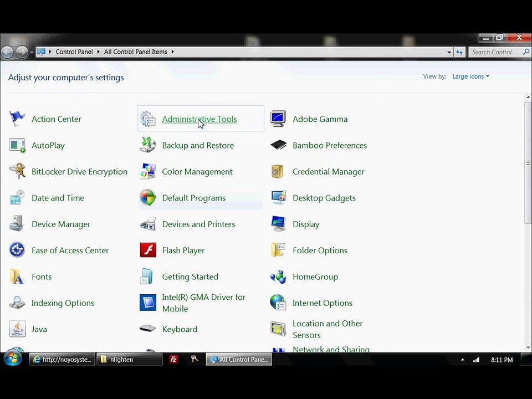532x399 pixels.
Task: Click the scrollbar up arrow
Action: [x=528, y=98]
